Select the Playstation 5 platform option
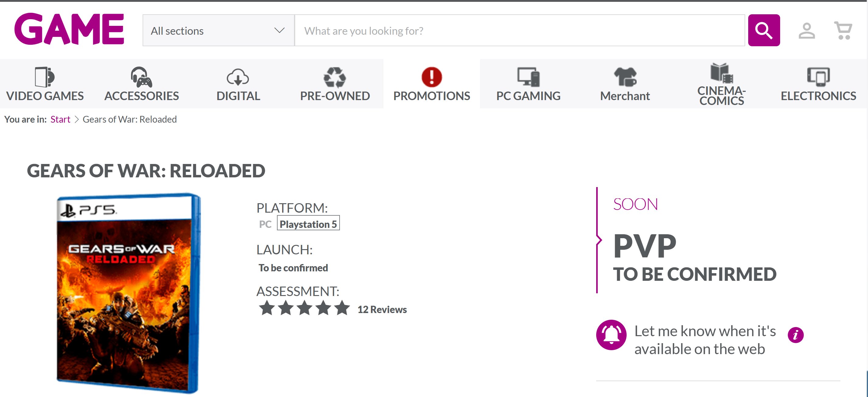The image size is (868, 397). click(x=308, y=223)
